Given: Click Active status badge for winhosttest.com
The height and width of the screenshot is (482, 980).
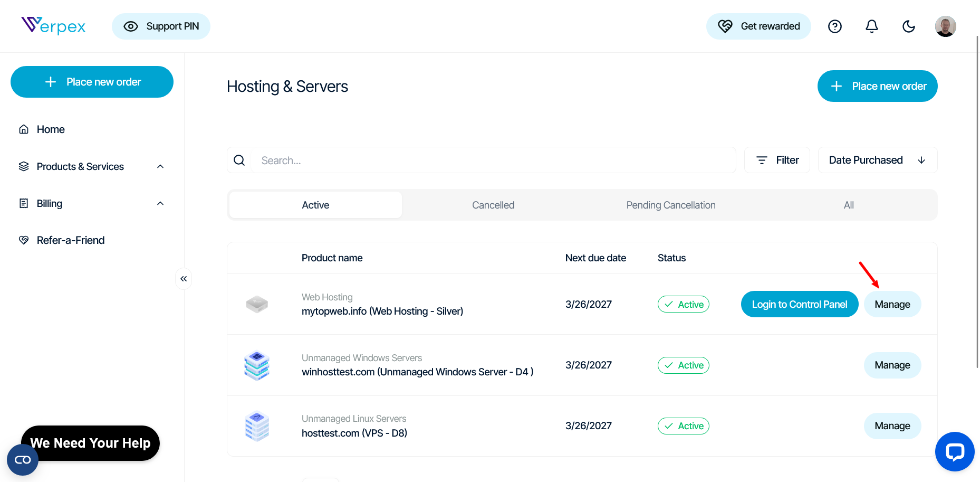Looking at the screenshot, I should [684, 365].
